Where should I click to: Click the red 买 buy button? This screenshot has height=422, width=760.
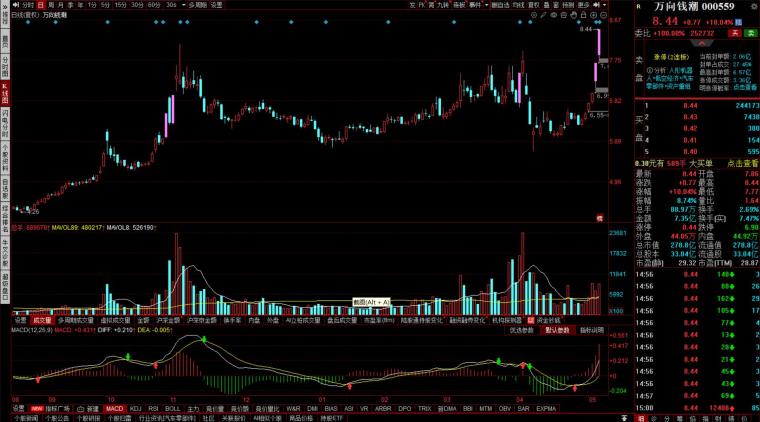[x=735, y=33]
